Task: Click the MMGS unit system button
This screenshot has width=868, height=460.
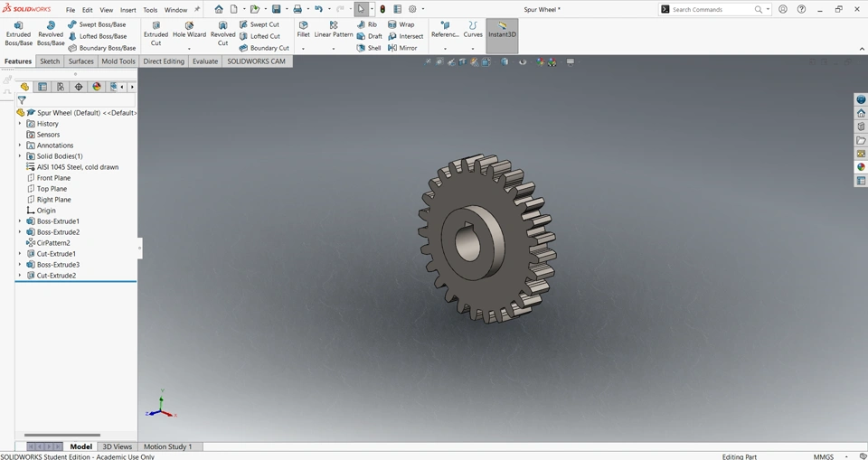Action: point(823,456)
